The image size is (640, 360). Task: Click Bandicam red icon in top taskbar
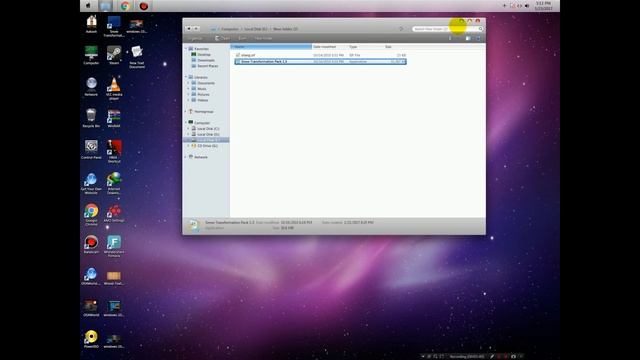(143, 6)
